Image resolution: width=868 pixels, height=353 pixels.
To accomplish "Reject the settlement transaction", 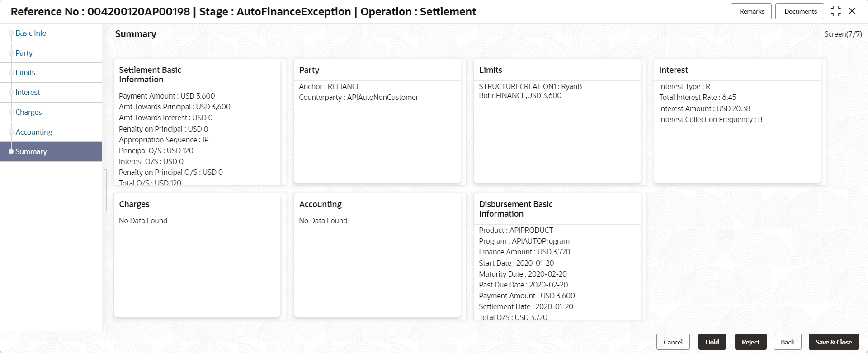I will (750, 342).
